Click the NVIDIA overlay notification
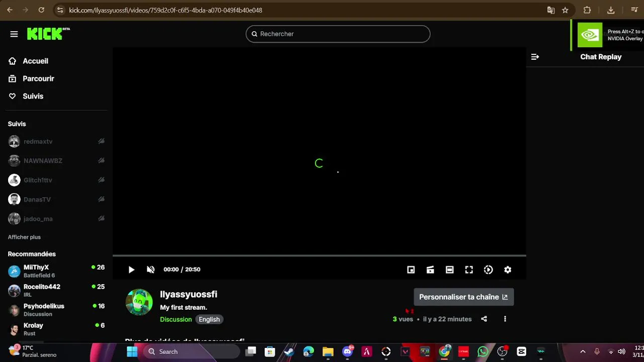644x362 pixels. (x=607, y=35)
